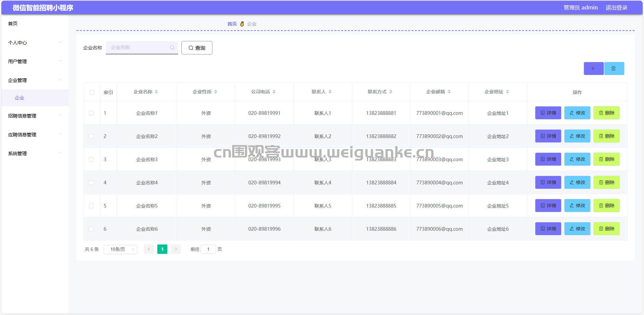Sort table by 企业名称 column arrows

click(x=156, y=92)
